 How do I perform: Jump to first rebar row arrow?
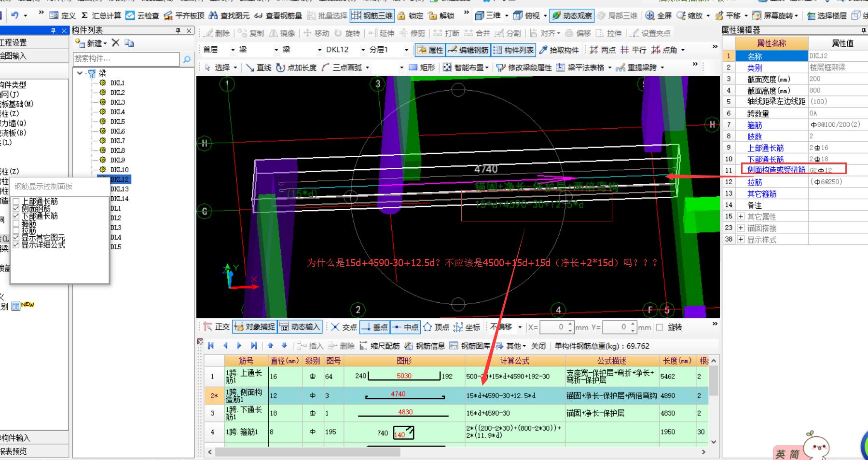point(210,346)
